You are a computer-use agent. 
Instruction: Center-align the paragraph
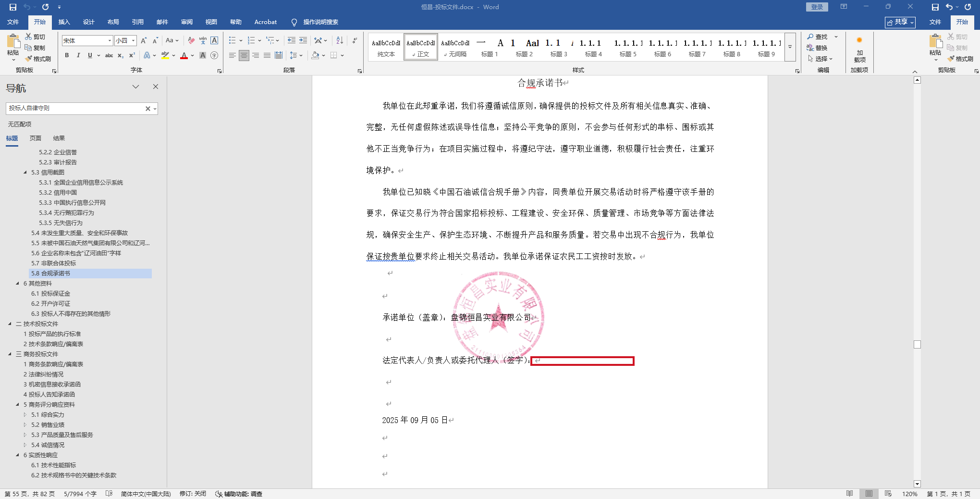click(244, 55)
